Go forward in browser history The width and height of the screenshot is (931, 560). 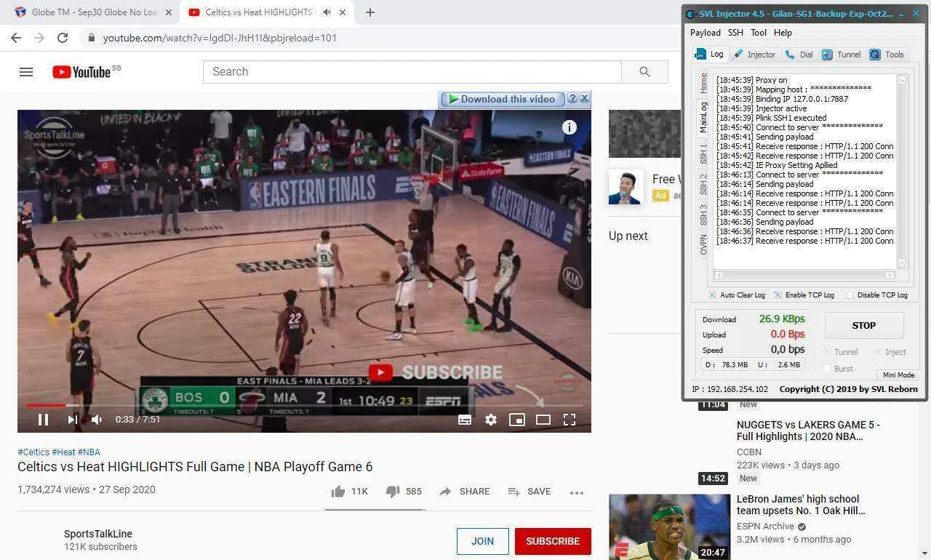coord(39,38)
